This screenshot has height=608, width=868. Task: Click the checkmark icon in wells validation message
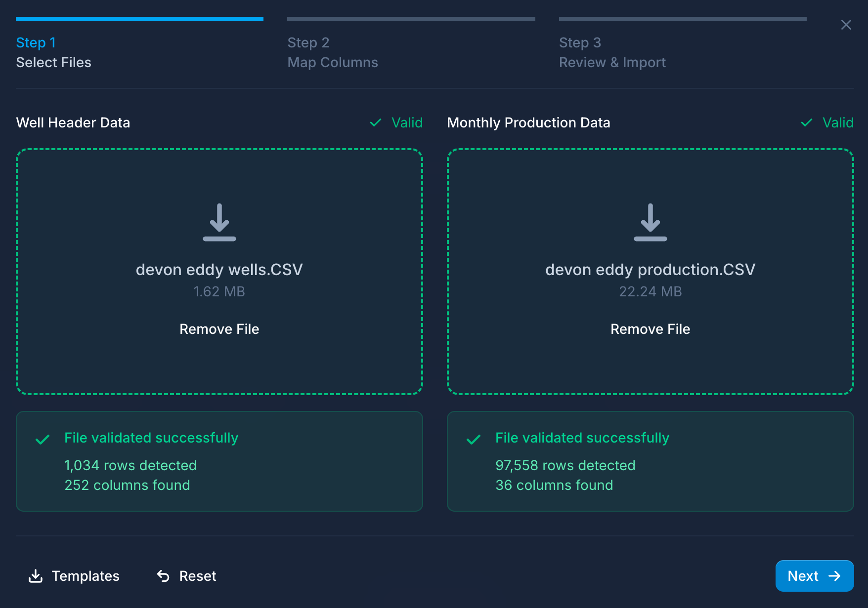click(43, 439)
